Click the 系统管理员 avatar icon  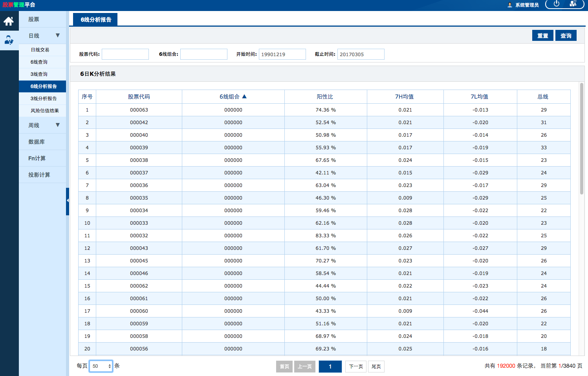pyautogui.click(x=510, y=5)
